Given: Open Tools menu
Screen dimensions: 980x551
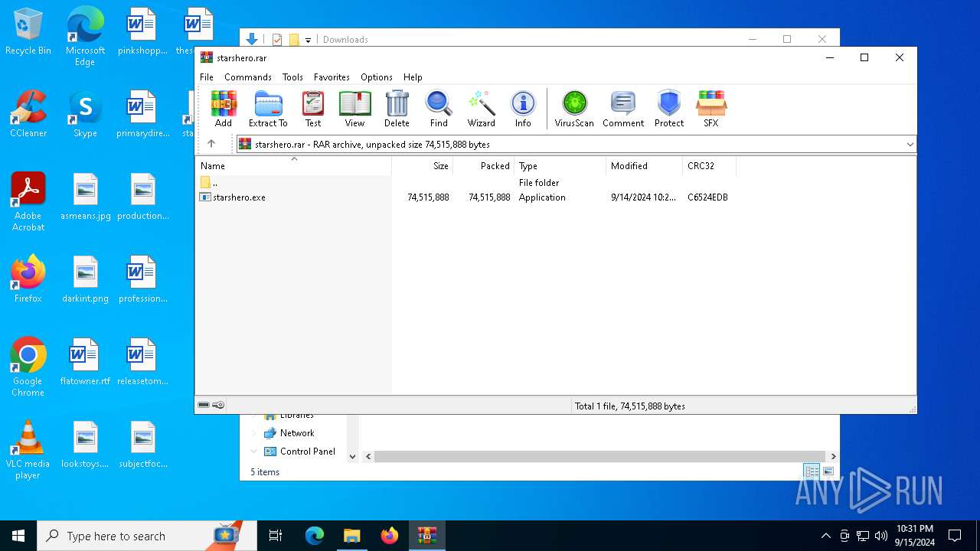Looking at the screenshot, I should [x=292, y=77].
